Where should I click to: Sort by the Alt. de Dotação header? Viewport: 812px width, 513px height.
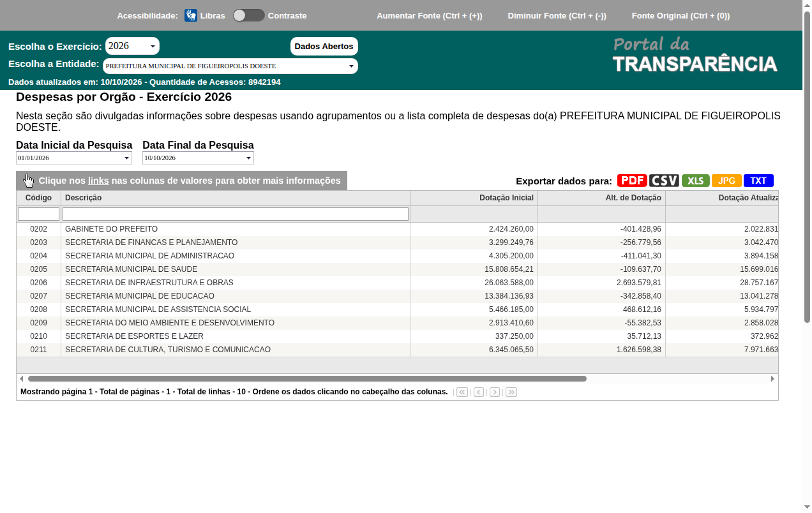point(601,198)
